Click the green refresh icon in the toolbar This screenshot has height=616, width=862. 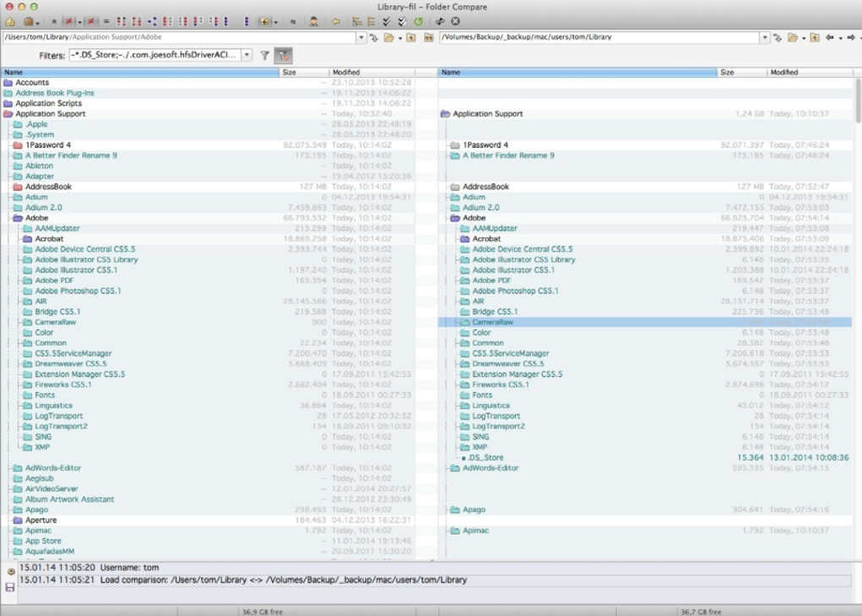418,21
